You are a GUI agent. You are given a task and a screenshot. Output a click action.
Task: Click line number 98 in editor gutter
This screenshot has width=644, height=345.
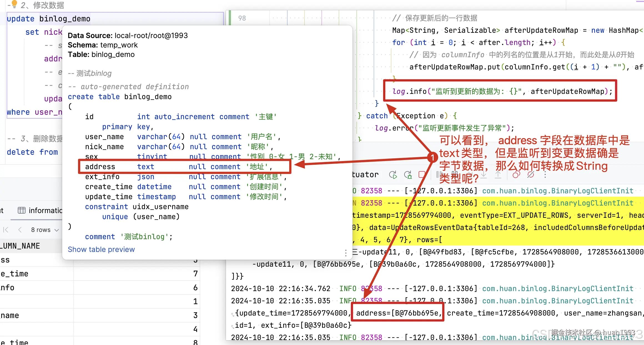pyautogui.click(x=242, y=18)
